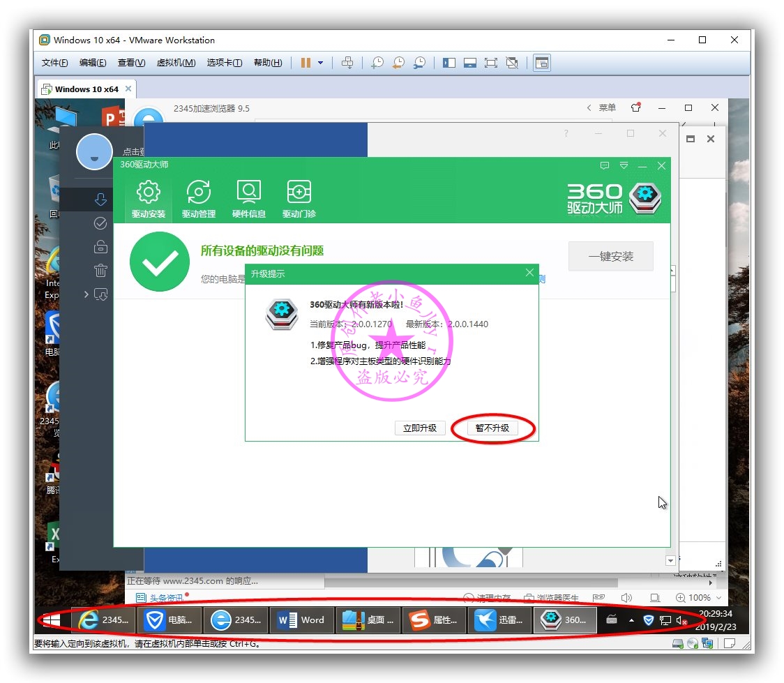Open VMware 虚拟机(M) menu
Screen dimensions: 784x683
176,63
